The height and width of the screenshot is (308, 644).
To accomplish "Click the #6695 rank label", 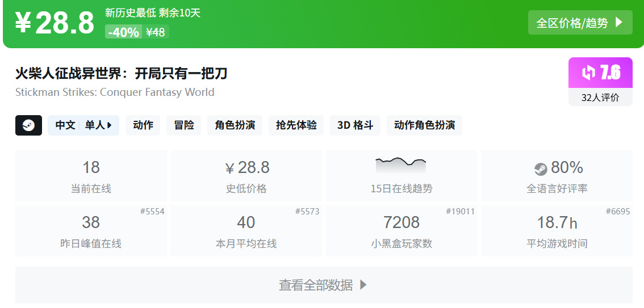I will point(618,212).
